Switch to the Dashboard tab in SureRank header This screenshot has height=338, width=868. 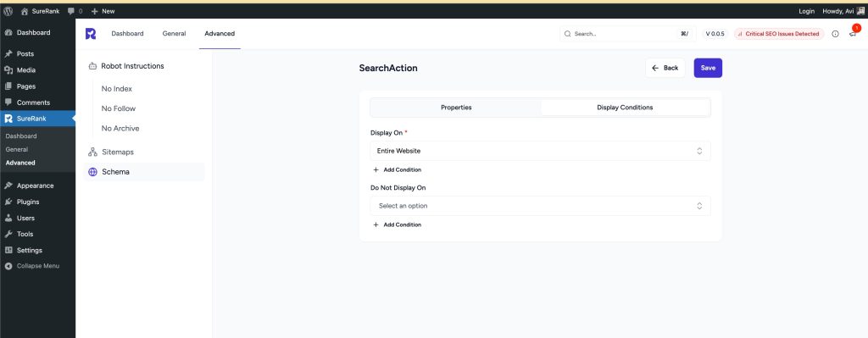(127, 34)
